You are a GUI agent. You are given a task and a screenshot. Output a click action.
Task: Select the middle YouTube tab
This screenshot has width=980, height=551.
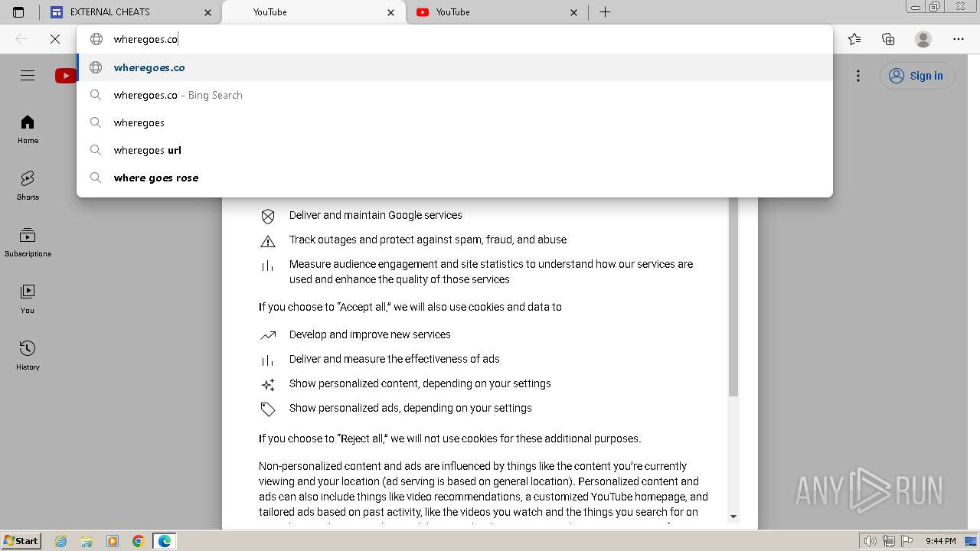(314, 12)
